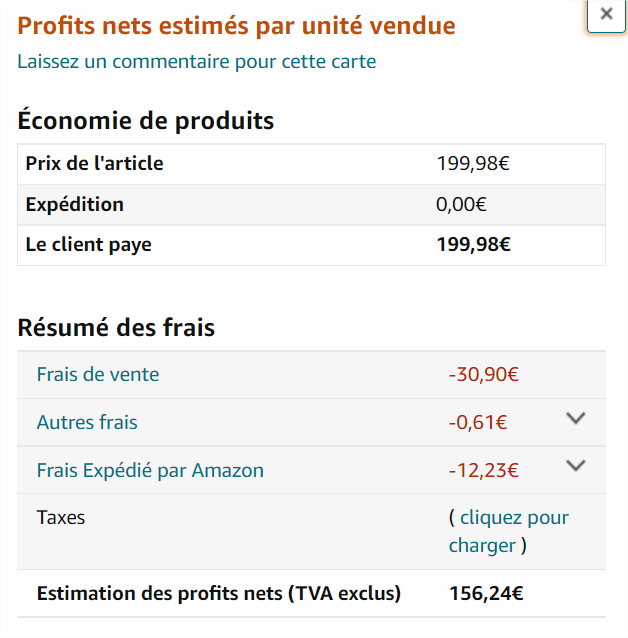Open the 'Laissez un commentaire' feedback link
This screenshot has width=628, height=638.
[x=197, y=62]
